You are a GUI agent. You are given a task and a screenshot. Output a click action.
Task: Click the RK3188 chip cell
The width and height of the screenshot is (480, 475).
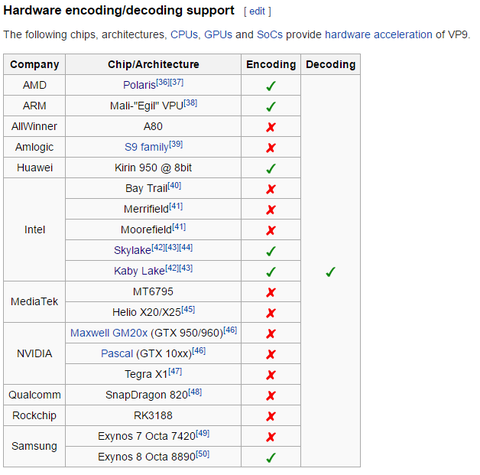click(x=153, y=415)
